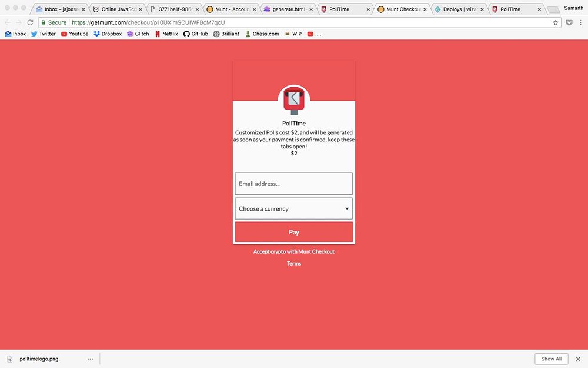Viewport: 588px width, 368px height.
Task: Close the Munt Checkout tab
Action: 425,9
